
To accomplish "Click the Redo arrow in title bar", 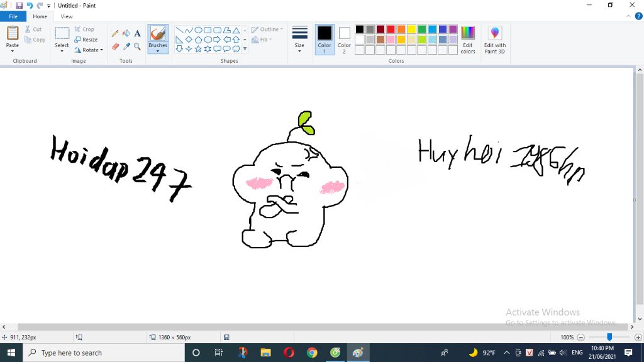I will (40, 5).
